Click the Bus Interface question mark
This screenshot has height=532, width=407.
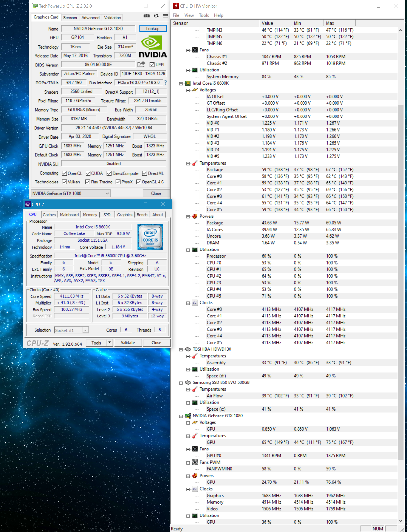[x=166, y=83]
